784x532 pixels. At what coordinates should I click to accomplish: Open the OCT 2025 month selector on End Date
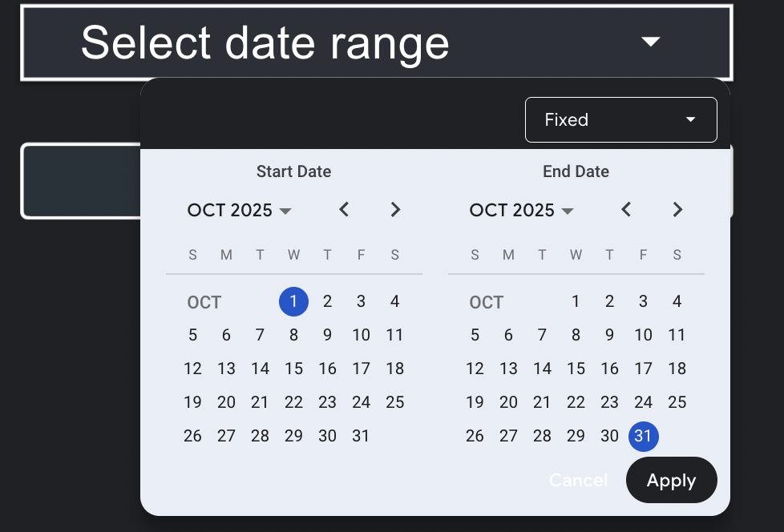click(x=519, y=210)
